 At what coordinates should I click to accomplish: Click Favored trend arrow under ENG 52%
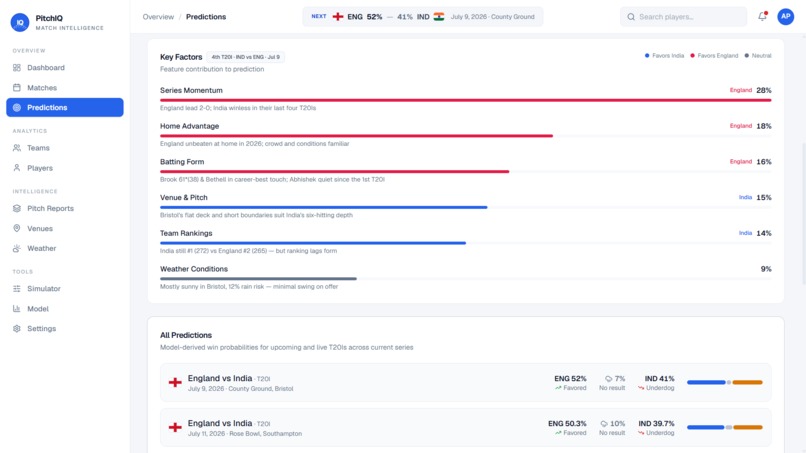(x=558, y=388)
